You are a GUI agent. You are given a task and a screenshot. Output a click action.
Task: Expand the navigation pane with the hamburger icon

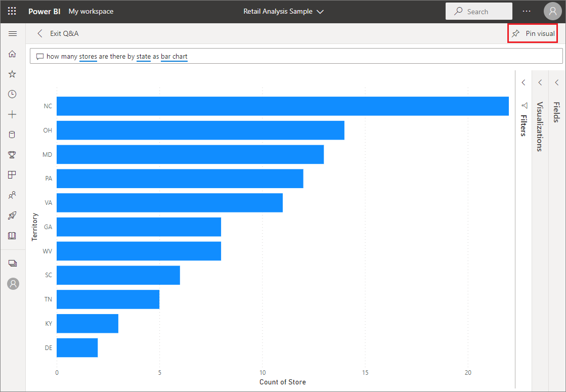(13, 33)
